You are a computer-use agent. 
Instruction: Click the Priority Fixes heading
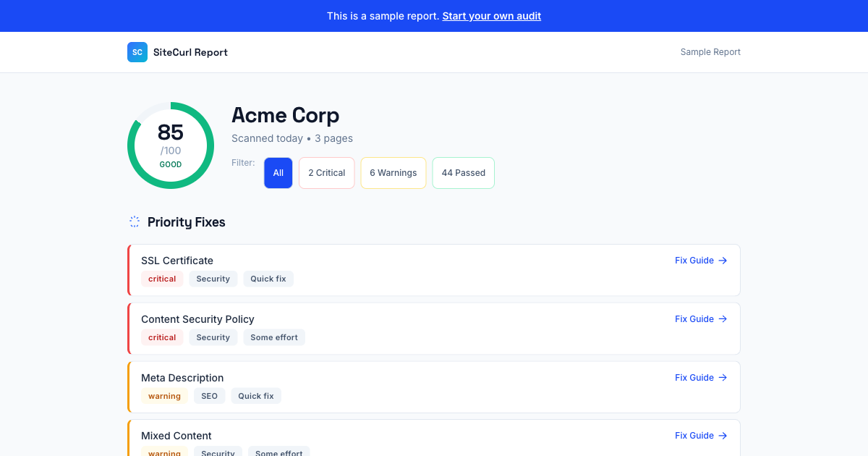[x=187, y=222]
